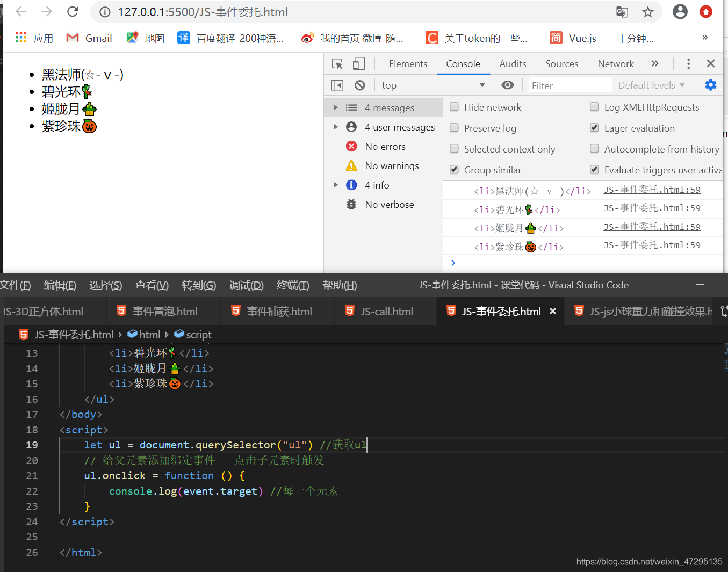Open the Chrome profile avatar icon
This screenshot has width=728, height=572.
click(680, 12)
